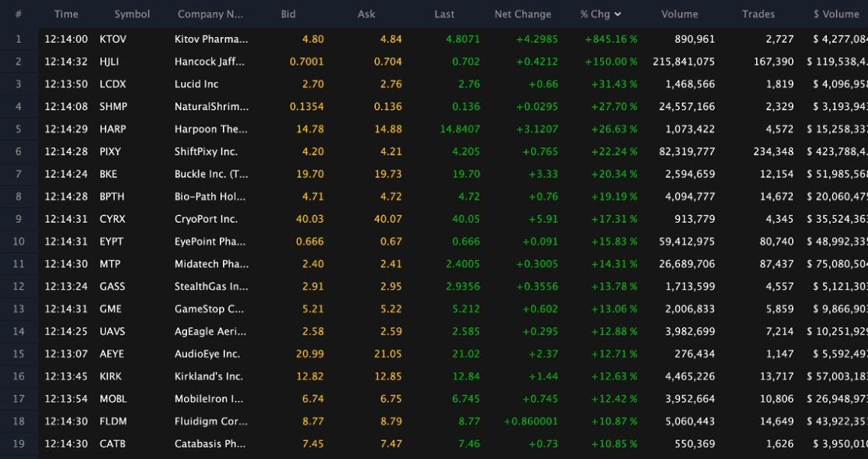Click the Company Name column header

tap(210, 15)
